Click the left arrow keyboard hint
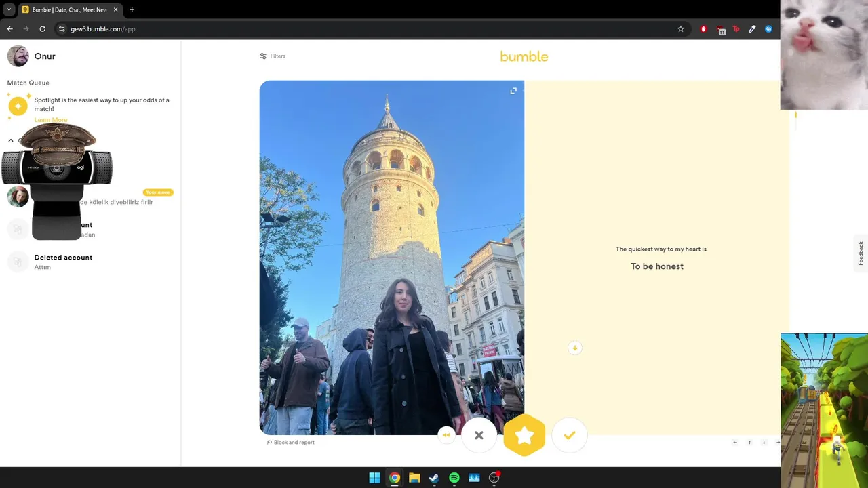 pos(735,443)
